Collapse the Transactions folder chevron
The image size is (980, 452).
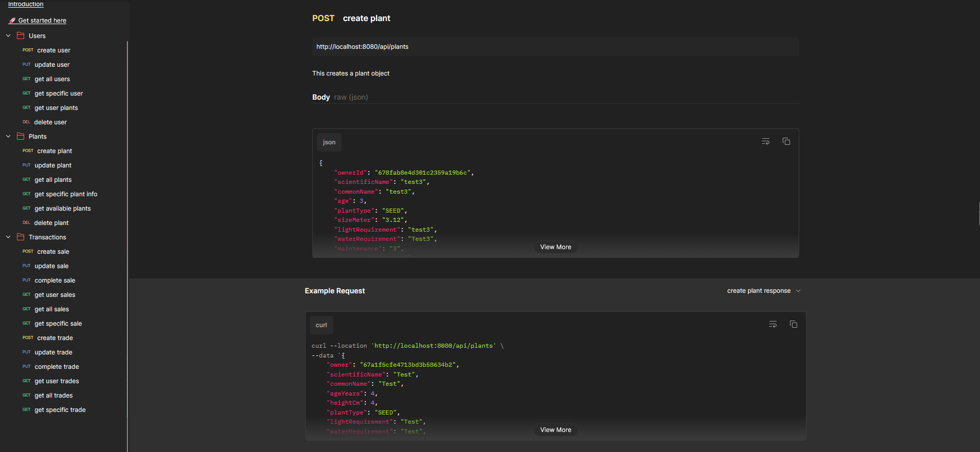[x=8, y=237]
